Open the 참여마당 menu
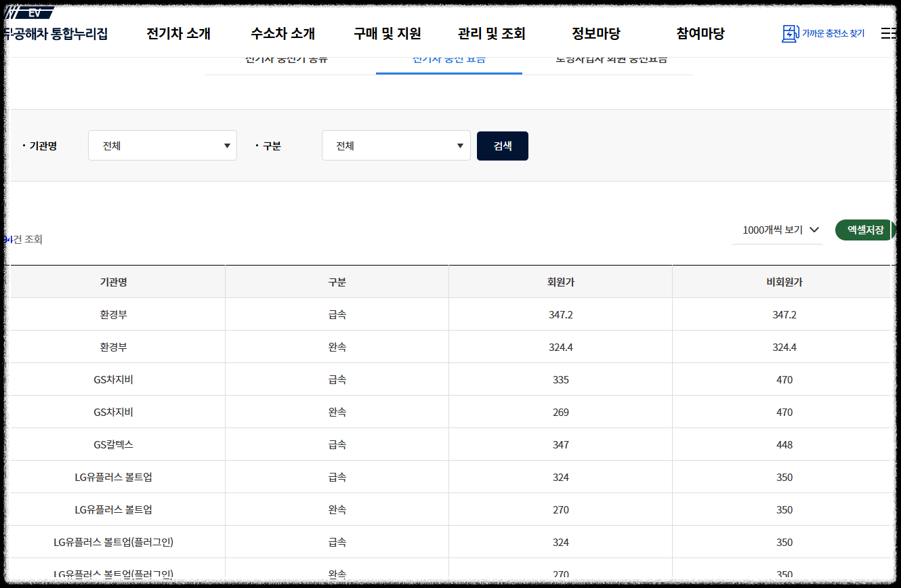 click(x=700, y=33)
